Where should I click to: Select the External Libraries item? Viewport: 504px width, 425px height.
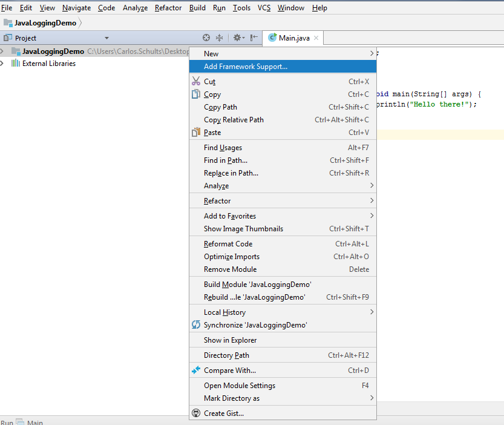coord(48,64)
